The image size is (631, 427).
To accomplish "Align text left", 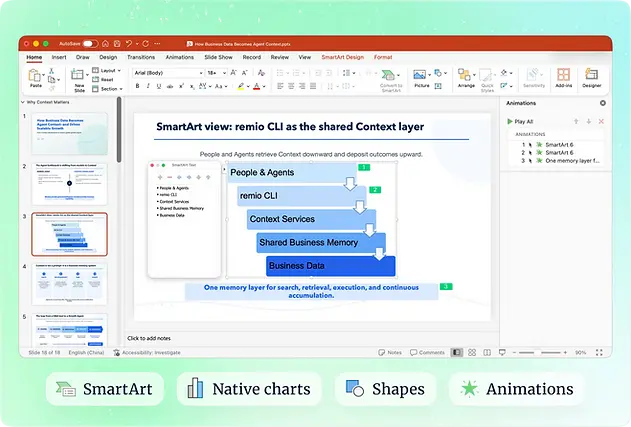I will 280,86.
